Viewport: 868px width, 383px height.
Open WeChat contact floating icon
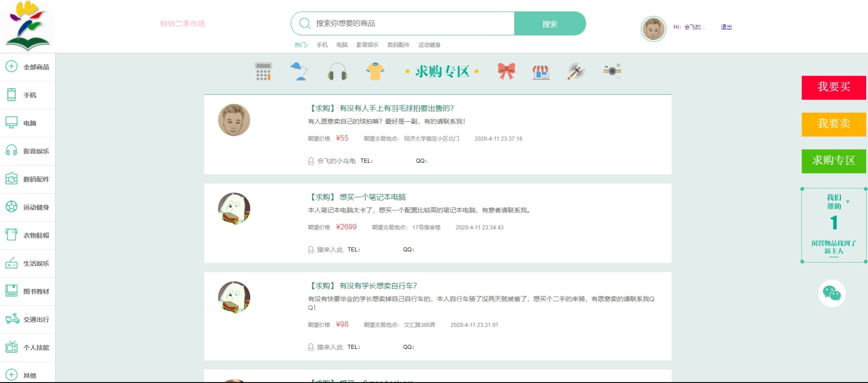(x=832, y=293)
